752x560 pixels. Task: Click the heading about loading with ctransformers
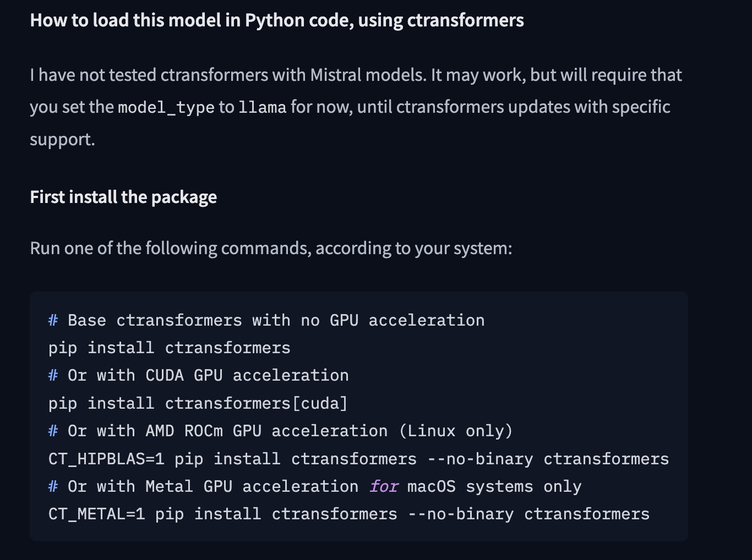click(x=277, y=20)
